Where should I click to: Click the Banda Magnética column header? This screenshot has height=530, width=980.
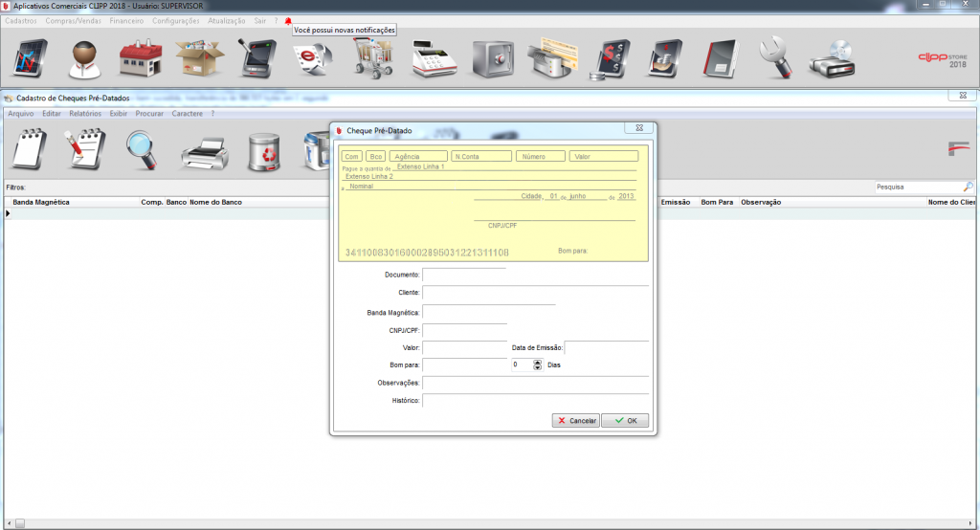click(41, 203)
